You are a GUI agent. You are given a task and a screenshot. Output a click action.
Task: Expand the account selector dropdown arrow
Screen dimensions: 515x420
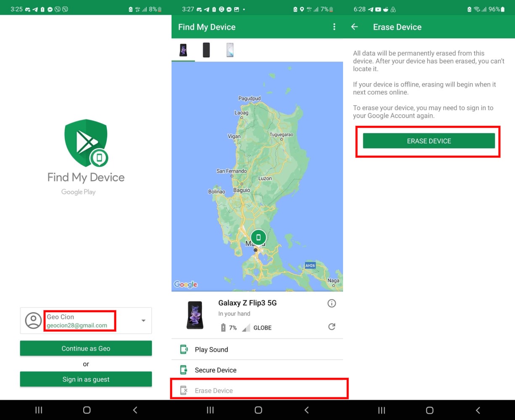tap(143, 320)
